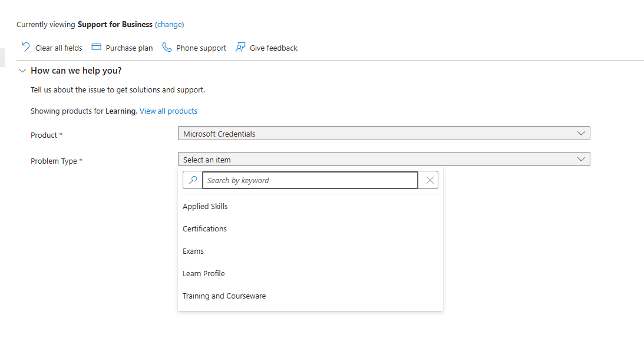
Task: Click the 'Problem Type' field label
Action: [54, 161]
